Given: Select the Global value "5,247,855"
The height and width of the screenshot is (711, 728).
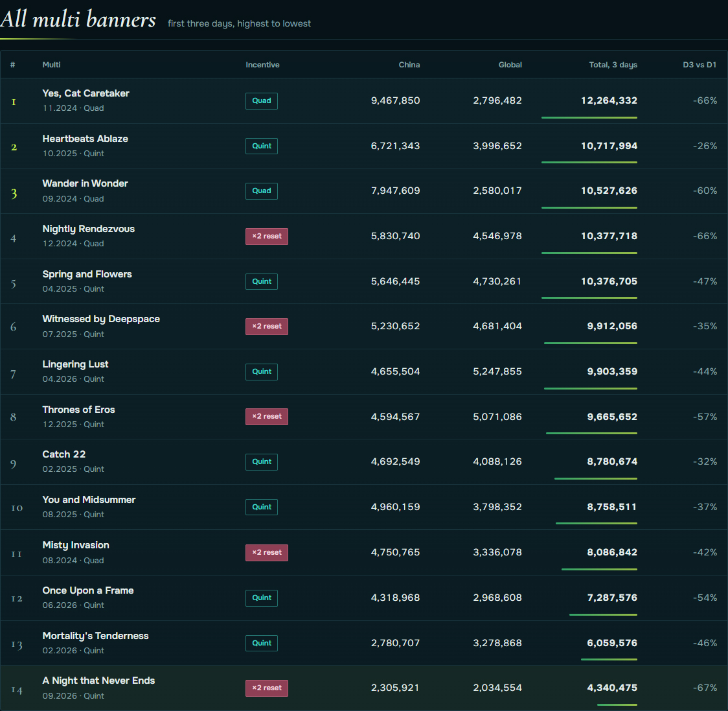Looking at the screenshot, I should coord(497,371).
